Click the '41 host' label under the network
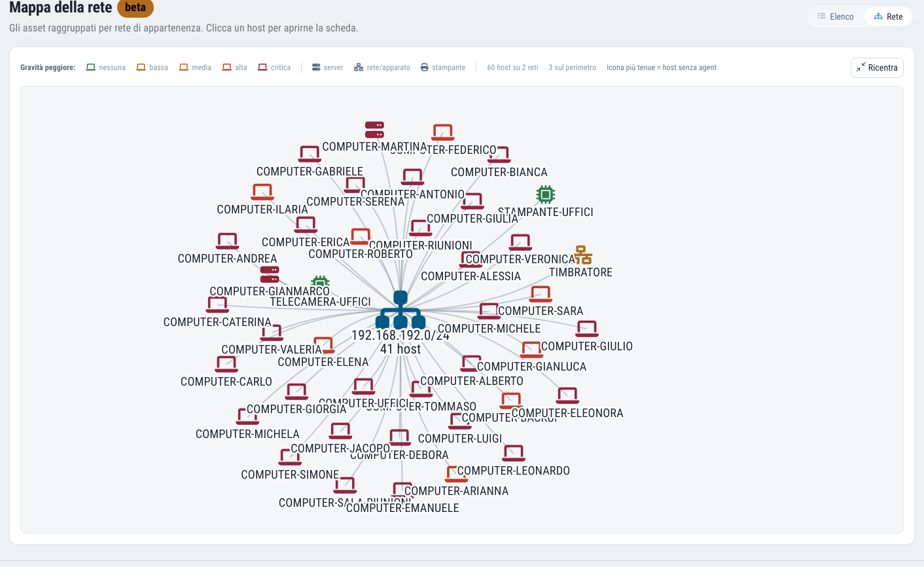 point(400,349)
